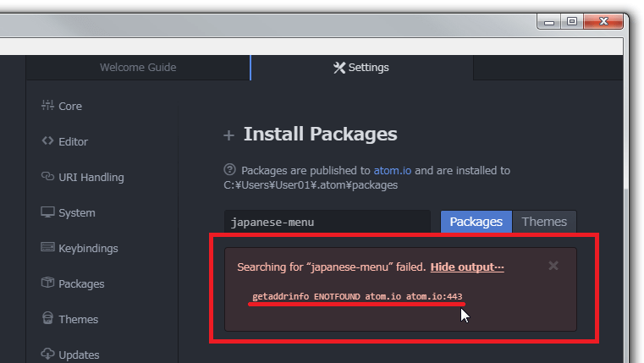
Task: Collapse error details via Hide output
Action: (467, 267)
